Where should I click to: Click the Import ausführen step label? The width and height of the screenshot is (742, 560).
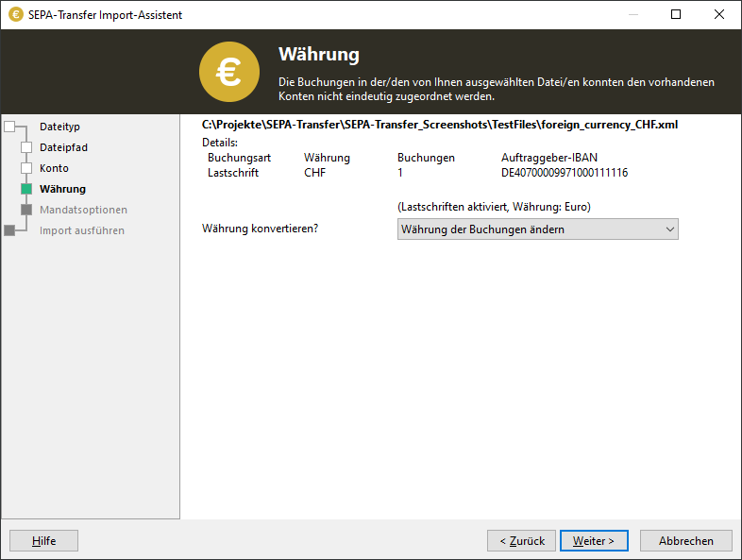tap(82, 231)
